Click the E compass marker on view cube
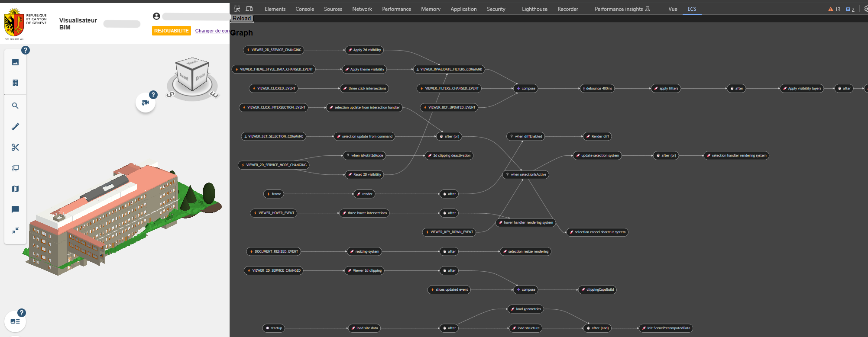 [x=214, y=94]
